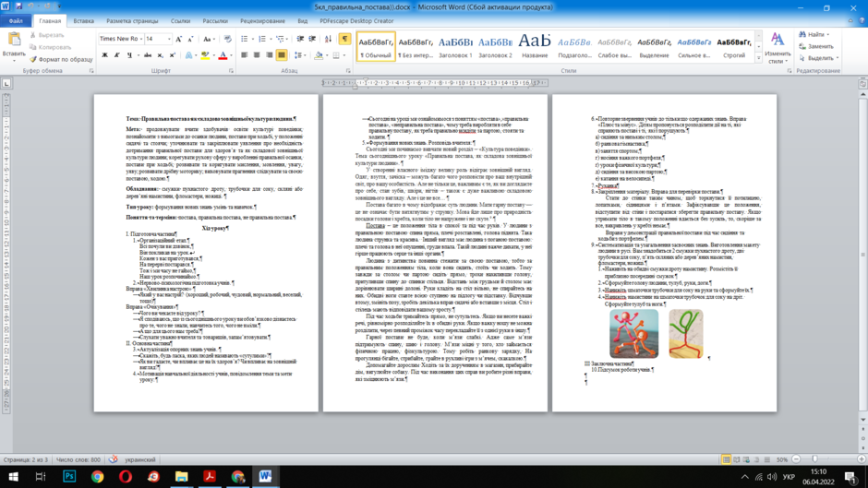
Task: Open Photoshop from the taskbar
Action: pos(69,476)
